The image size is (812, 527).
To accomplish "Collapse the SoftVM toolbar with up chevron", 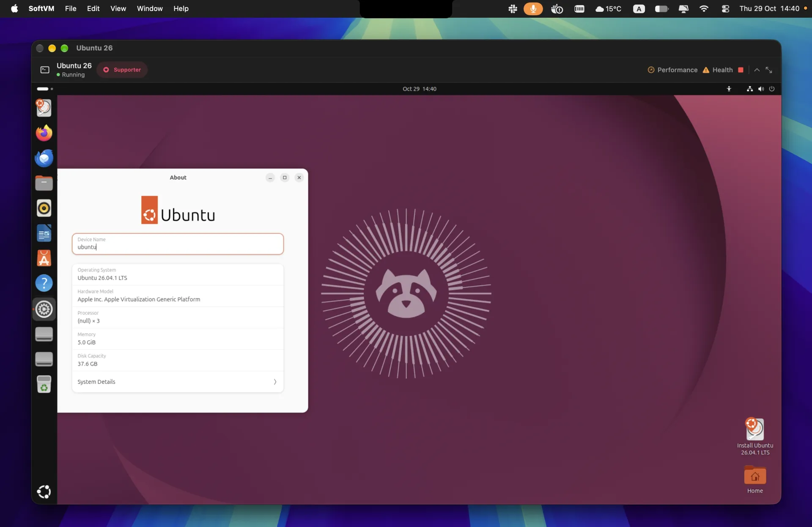I will (757, 70).
